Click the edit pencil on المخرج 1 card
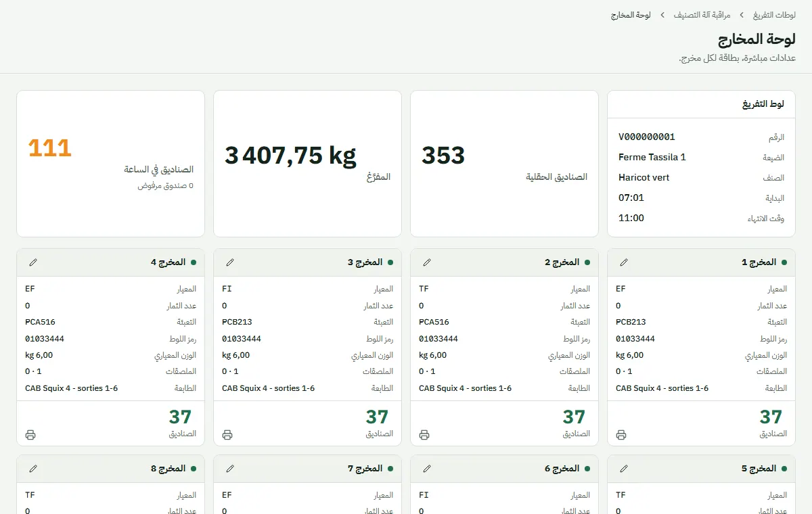Viewport: 812px width, 514px height. 624,262
